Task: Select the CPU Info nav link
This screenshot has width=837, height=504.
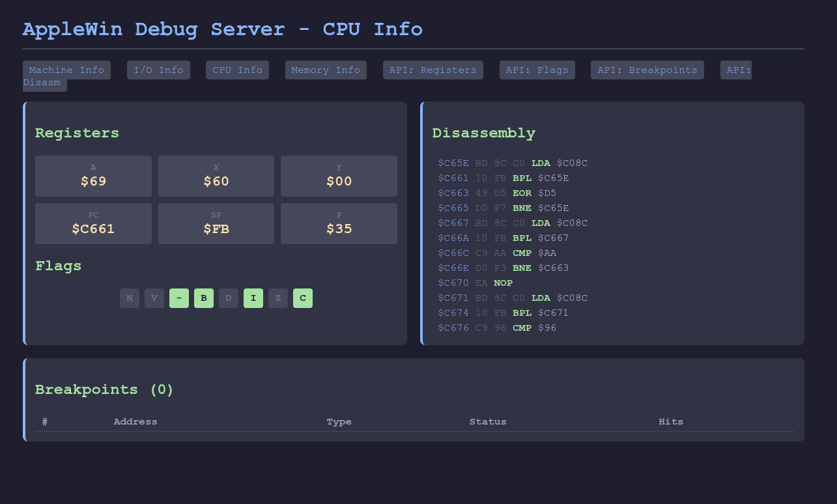Action: (237, 70)
